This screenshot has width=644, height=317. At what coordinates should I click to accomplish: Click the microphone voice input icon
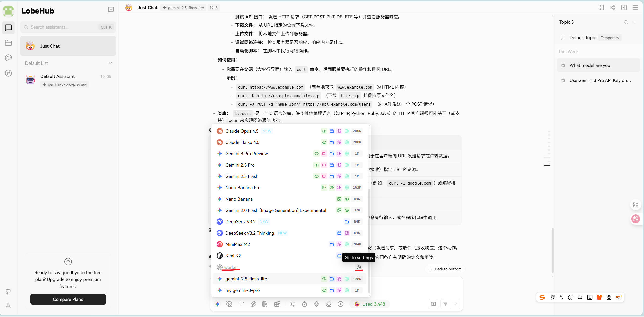tap(316, 304)
